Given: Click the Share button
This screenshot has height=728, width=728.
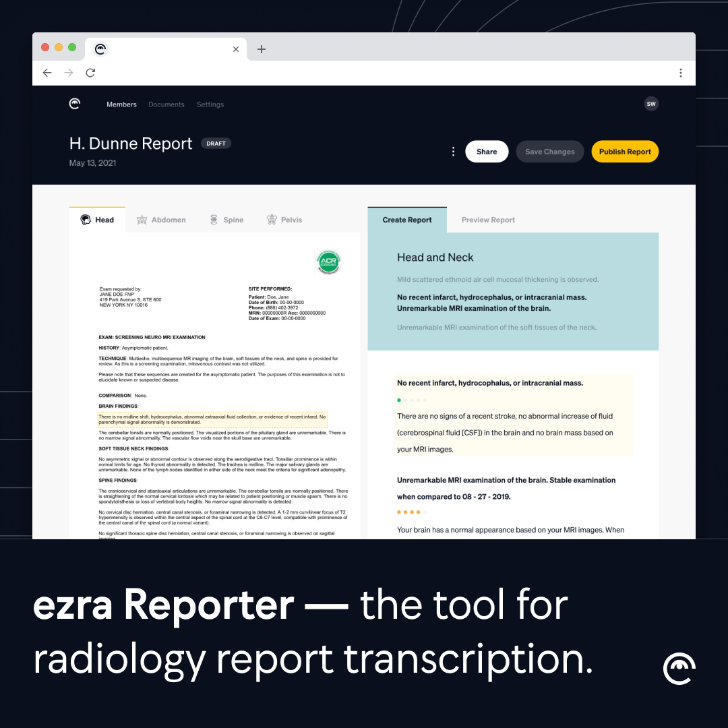Looking at the screenshot, I should [x=487, y=152].
